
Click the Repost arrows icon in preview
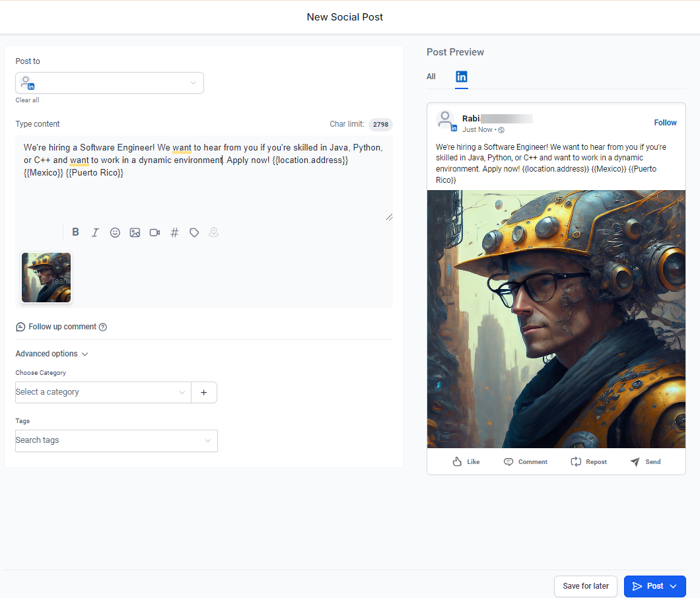(x=576, y=461)
